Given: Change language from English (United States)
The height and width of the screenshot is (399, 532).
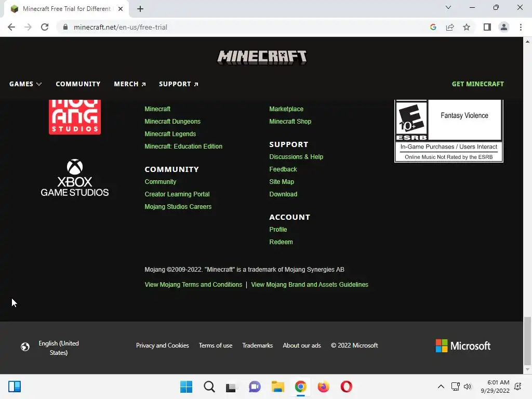Looking at the screenshot, I should pyautogui.click(x=59, y=348).
